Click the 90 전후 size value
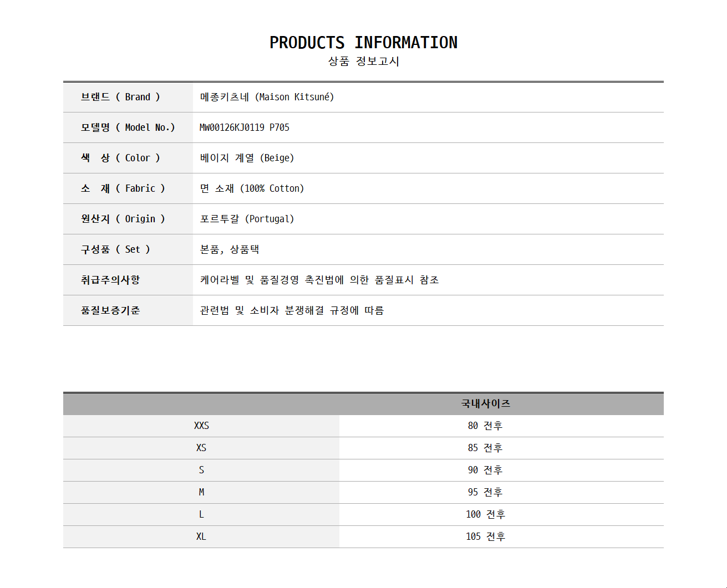This screenshot has height=588, width=727. 485,470
